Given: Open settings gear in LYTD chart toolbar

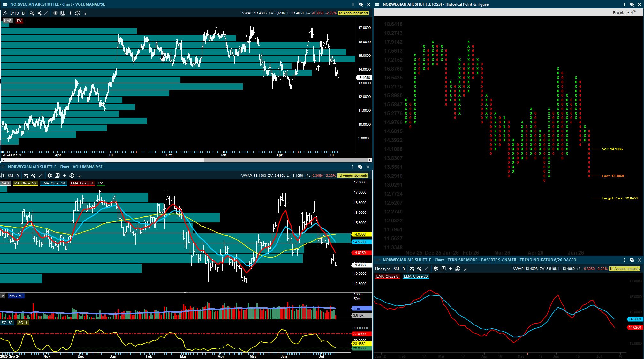Looking at the screenshot, I should [x=56, y=13].
